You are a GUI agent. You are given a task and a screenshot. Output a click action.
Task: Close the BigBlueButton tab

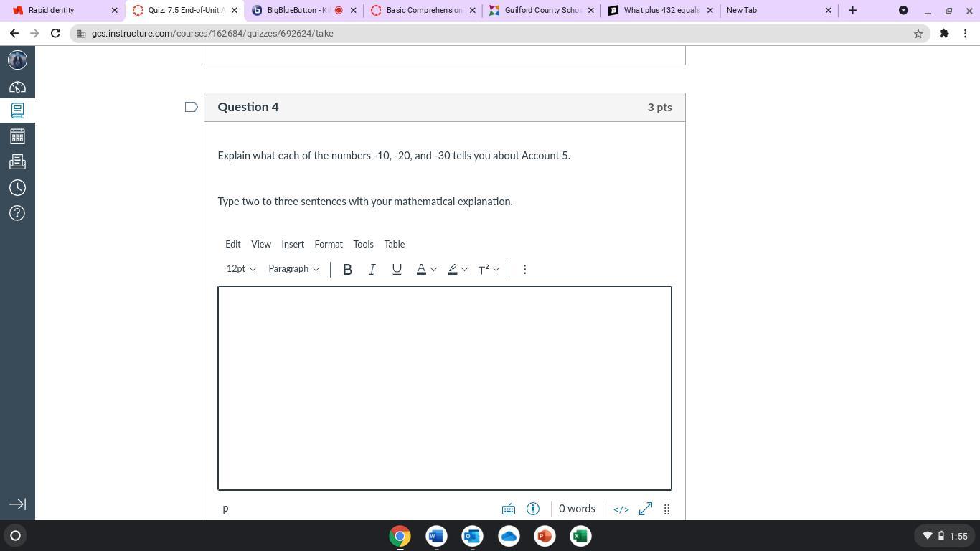pyautogui.click(x=353, y=10)
